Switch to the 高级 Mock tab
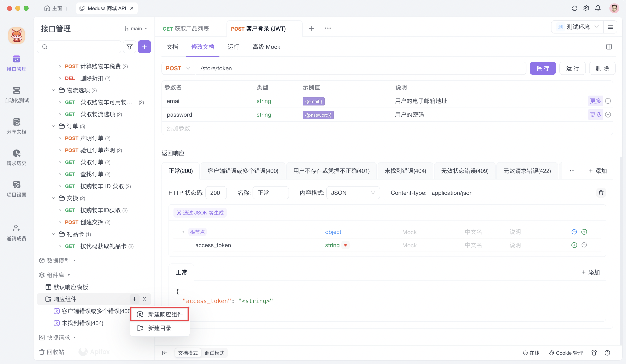This screenshot has width=626, height=364. [266, 47]
